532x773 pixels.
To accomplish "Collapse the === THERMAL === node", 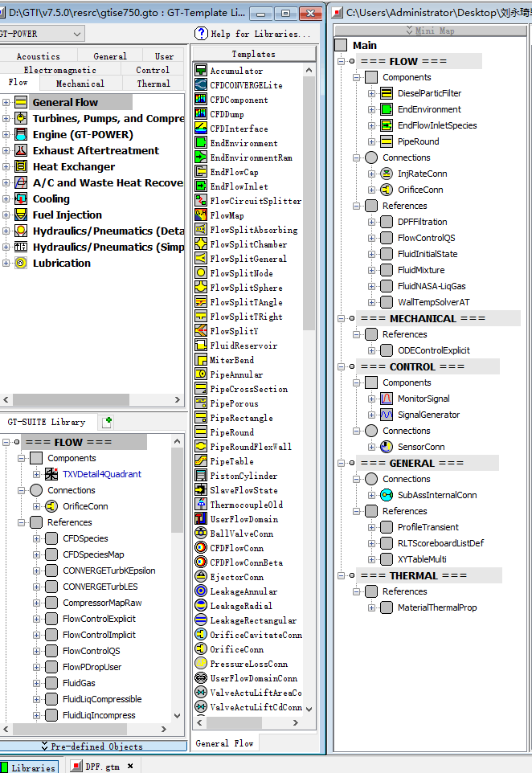I will 342,576.
